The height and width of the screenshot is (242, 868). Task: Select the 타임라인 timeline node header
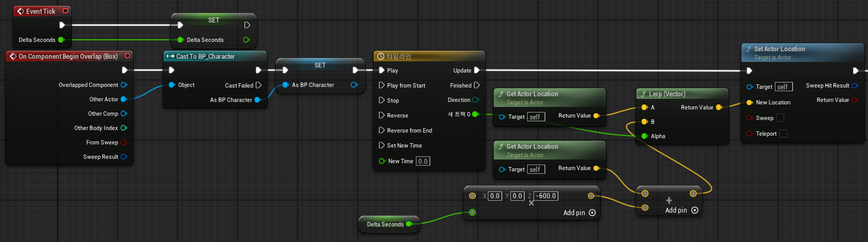[x=429, y=56]
